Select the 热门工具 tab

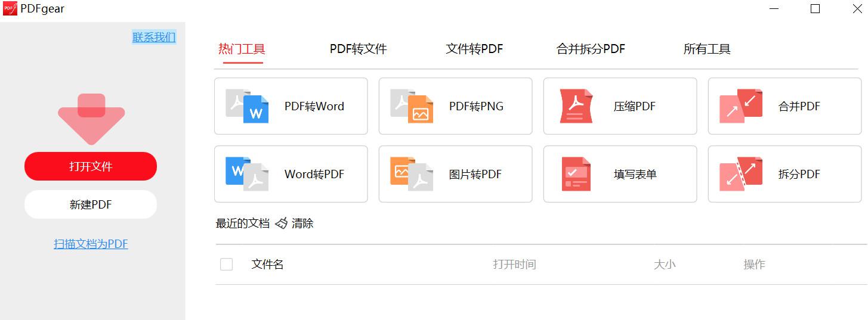(x=242, y=49)
